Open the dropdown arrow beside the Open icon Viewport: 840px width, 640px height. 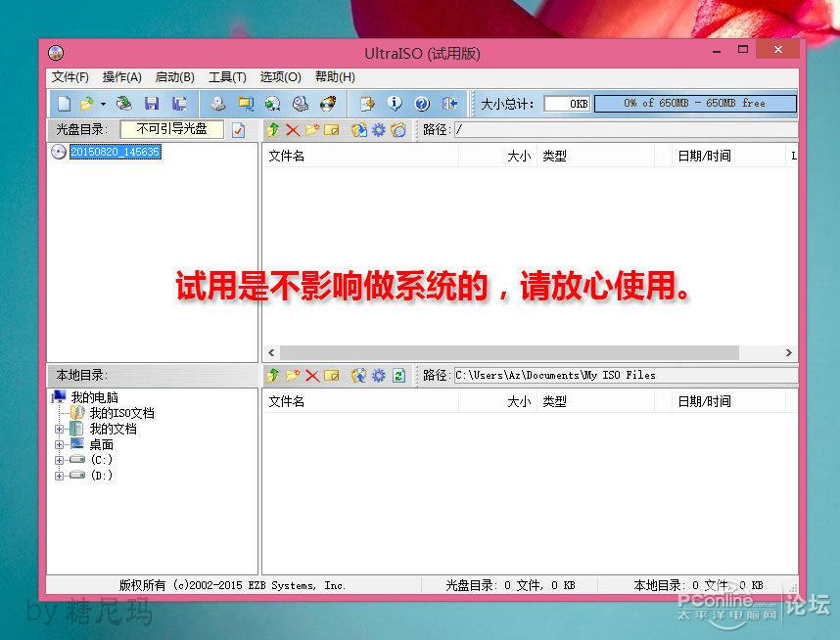101,103
